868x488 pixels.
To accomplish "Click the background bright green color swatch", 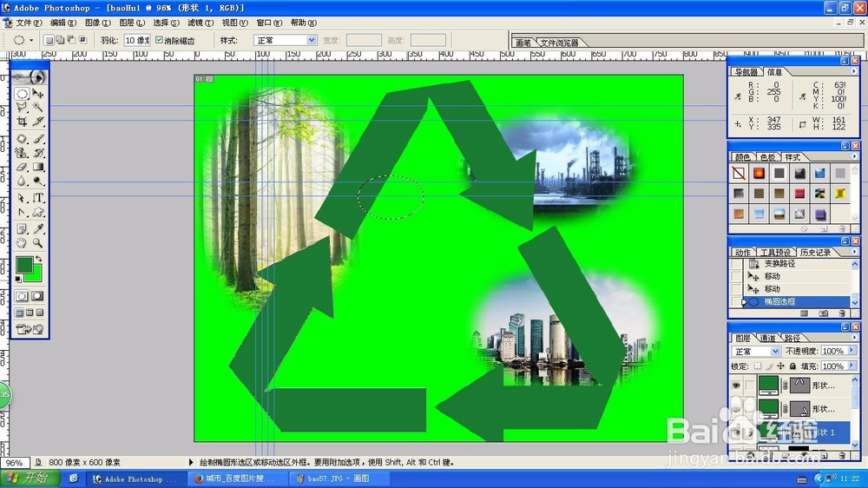I will [36, 275].
